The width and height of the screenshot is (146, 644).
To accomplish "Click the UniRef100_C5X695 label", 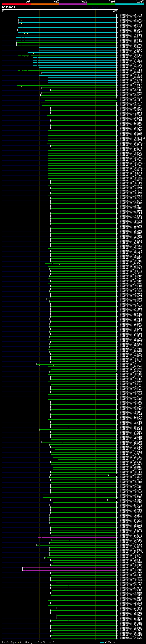I will coord(131,67).
